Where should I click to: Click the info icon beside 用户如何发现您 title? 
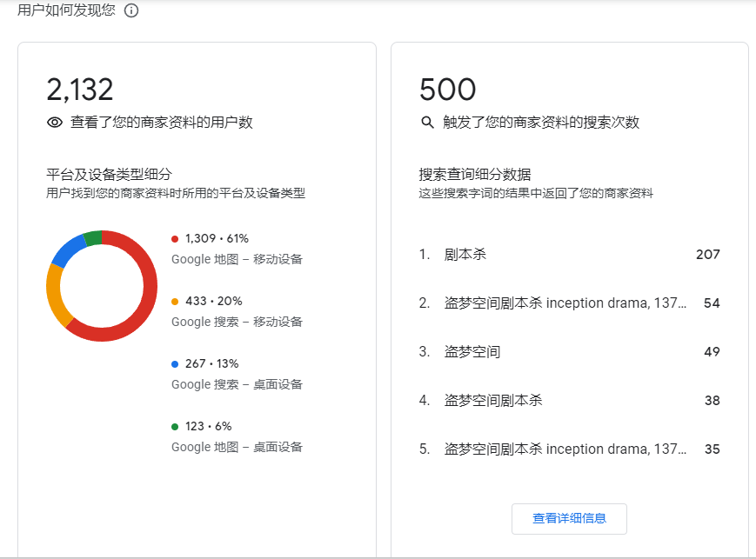click(x=130, y=12)
